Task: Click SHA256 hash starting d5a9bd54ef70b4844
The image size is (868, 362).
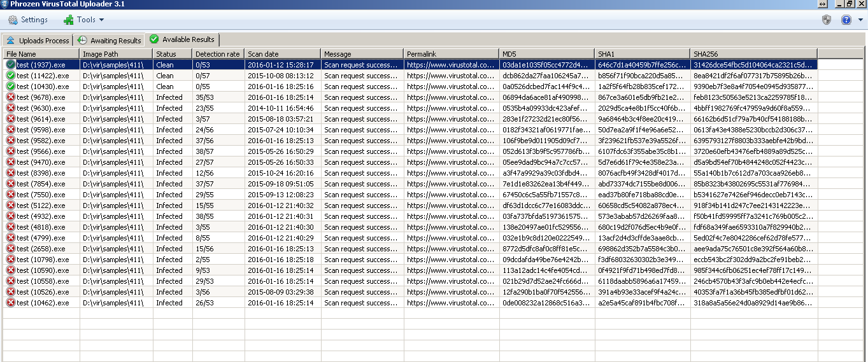Action: [753, 162]
